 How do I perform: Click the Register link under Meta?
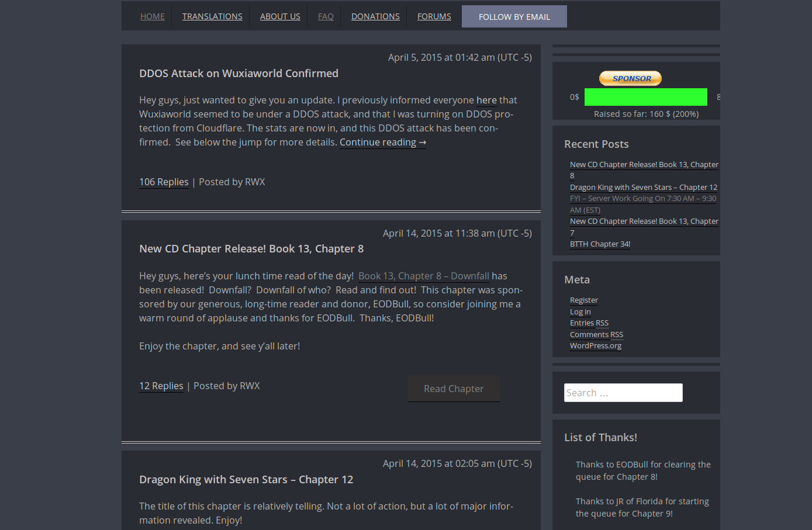[x=584, y=300]
